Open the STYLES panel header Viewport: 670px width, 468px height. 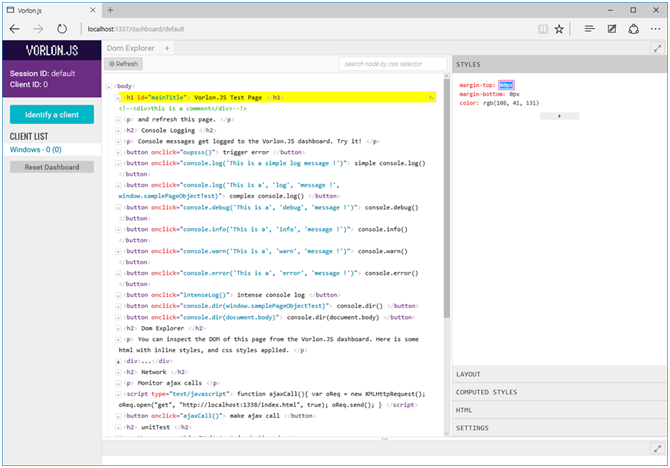559,64
